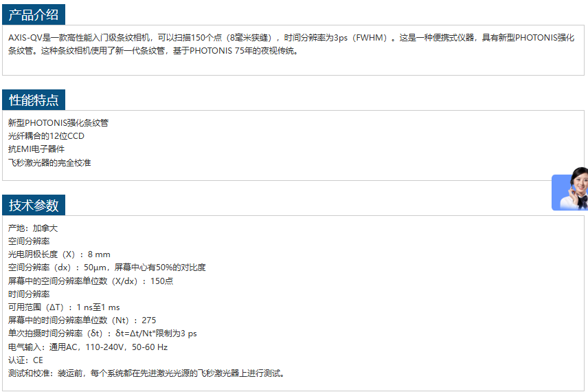Click the 时间分辨率 subheading text
Viewport: 588px width, 392px height.
(x=29, y=294)
